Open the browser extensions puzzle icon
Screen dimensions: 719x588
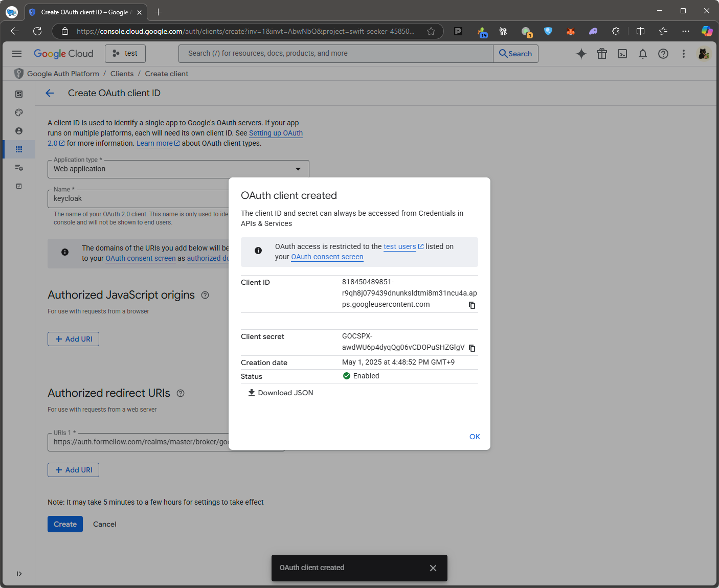(x=616, y=31)
